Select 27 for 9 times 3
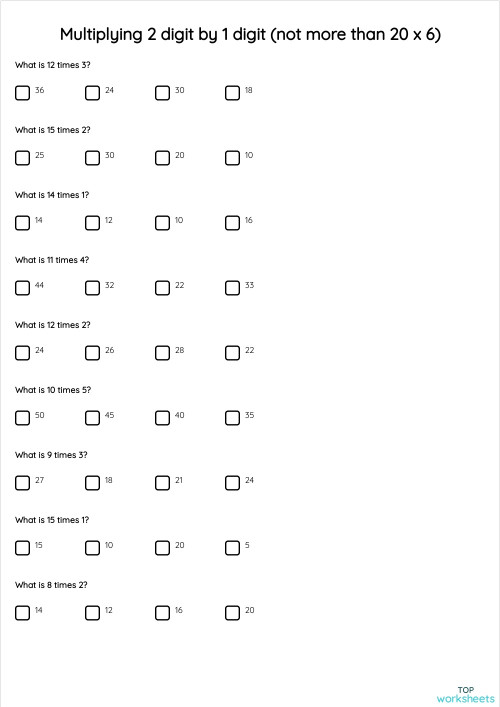Image resolution: width=500 pixels, height=707 pixels. (22, 482)
